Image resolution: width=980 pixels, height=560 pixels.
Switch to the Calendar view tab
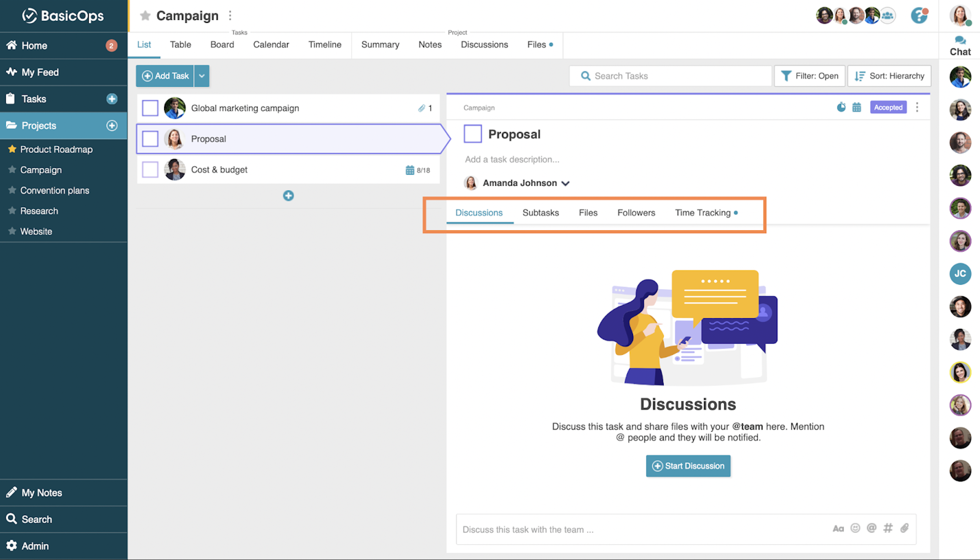pos(271,45)
